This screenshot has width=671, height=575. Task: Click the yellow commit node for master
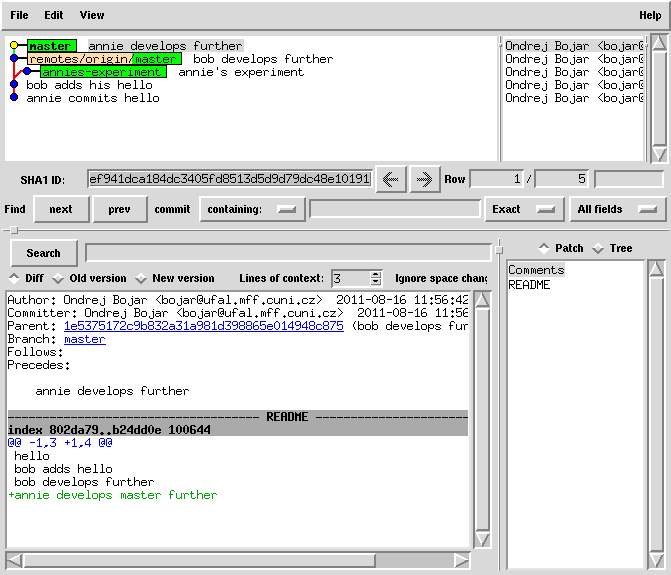[14, 46]
